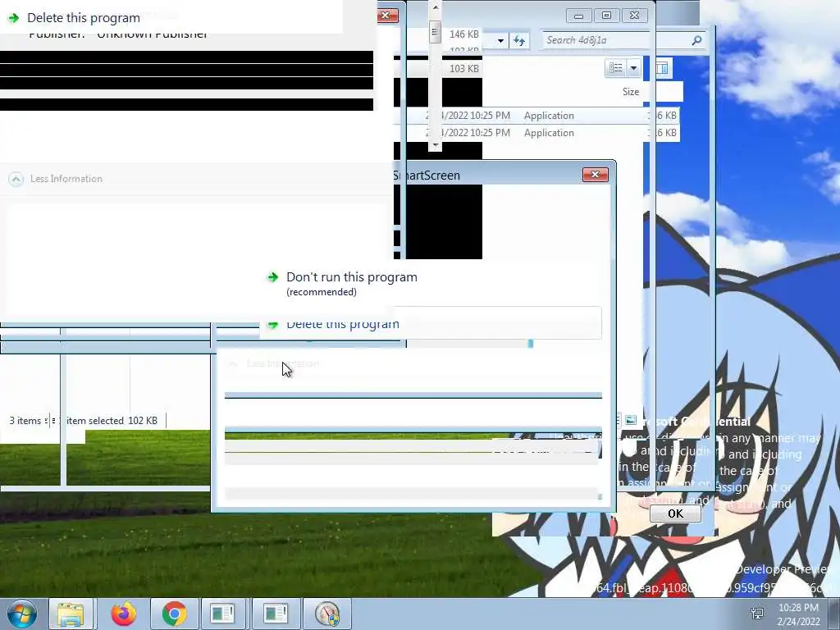Screen dimensions: 840x630
Task: Launch Firefox from the taskbar
Action: [x=123, y=614]
